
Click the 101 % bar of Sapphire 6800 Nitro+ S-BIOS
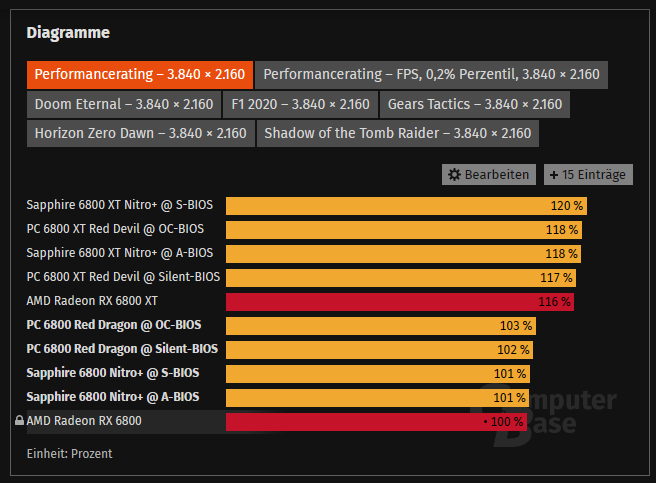coord(378,374)
